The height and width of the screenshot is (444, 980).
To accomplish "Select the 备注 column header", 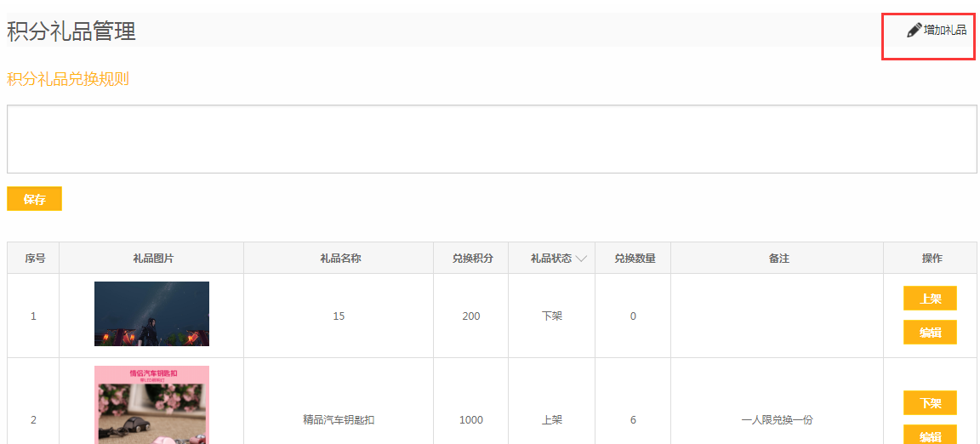I will [x=778, y=259].
